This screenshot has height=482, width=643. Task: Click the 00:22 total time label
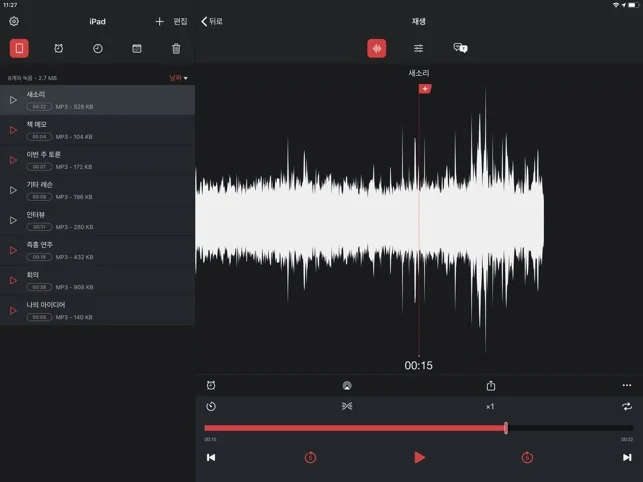(x=627, y=439)
